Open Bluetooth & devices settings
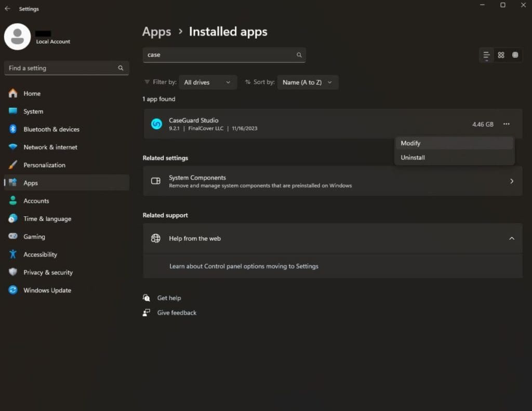Screen dimensions: 532x411 pyautogui.click(x=51, y=129)
